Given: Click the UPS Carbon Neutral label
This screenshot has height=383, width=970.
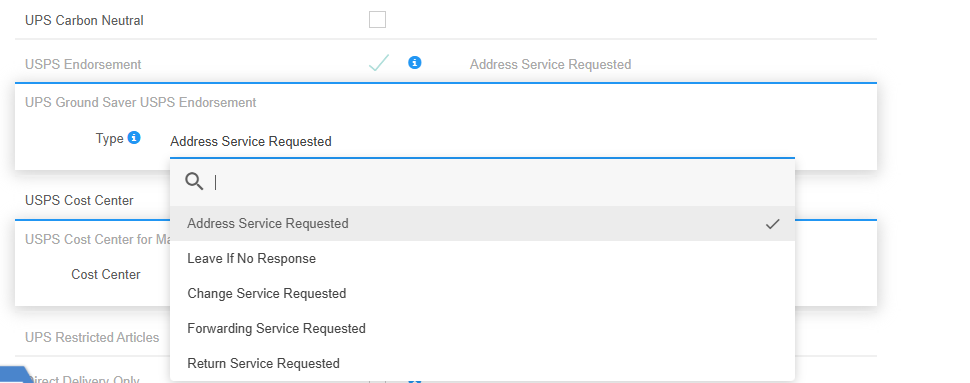Looking at the screenshot, I should (x=84, y=20).
